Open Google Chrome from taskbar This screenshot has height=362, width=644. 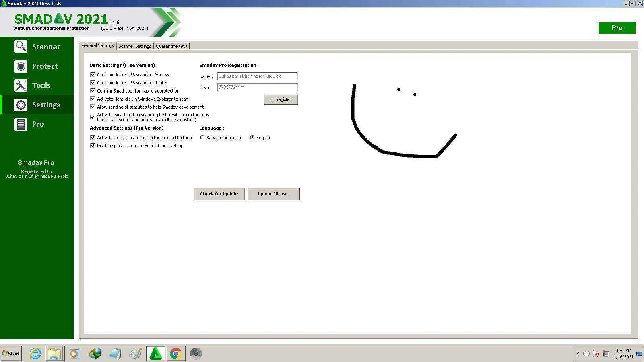(175, 354)
